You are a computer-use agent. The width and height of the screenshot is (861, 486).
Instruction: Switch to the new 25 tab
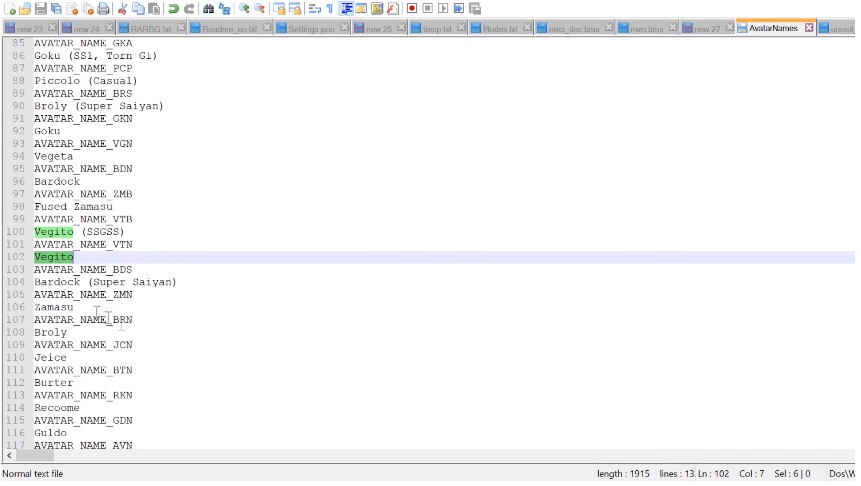[x=378, y=29]
